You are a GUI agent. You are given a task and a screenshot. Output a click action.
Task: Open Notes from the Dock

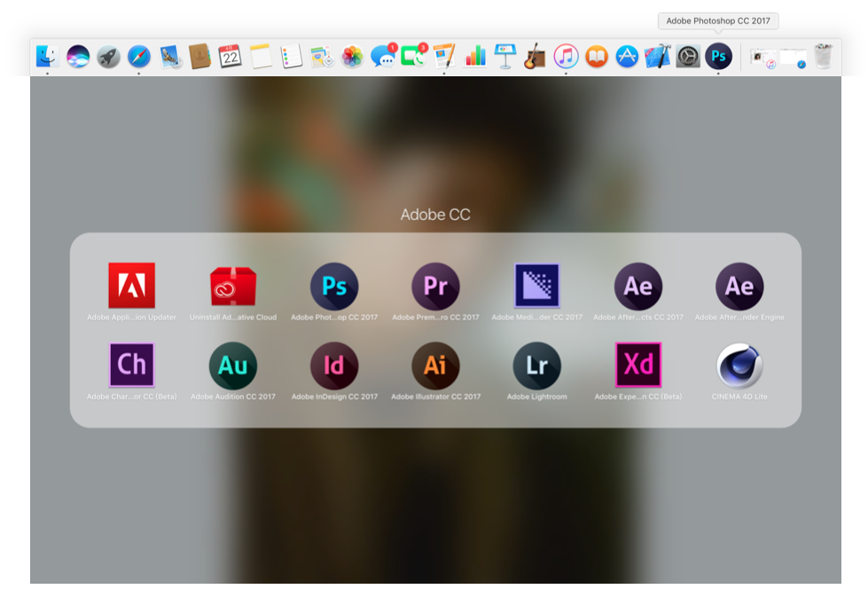[x=261, y=57]
